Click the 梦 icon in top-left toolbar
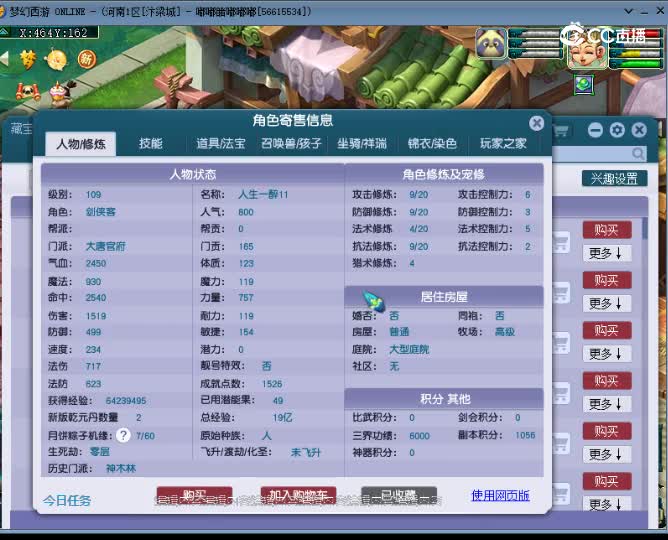 coord(29,59)
